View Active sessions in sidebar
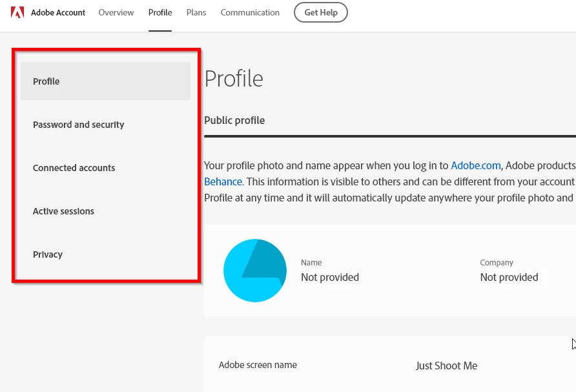This screenshot has width=576, height=392. point(63,211)
